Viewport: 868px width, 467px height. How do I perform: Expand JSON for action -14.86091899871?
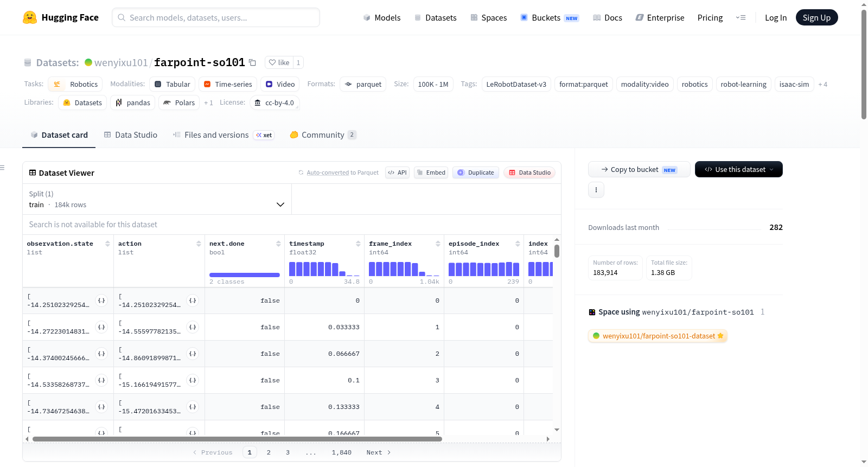pyautogui.click(x=193, y=354)
